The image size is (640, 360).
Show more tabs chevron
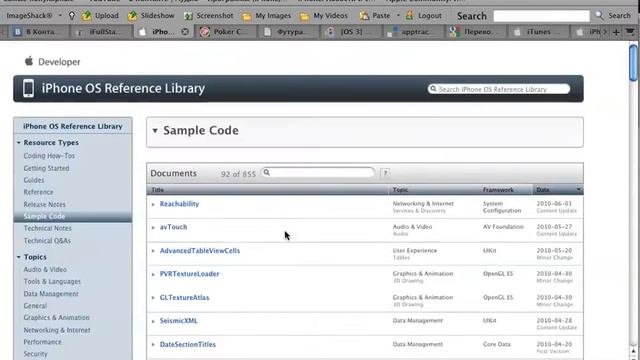pos(605,32)
